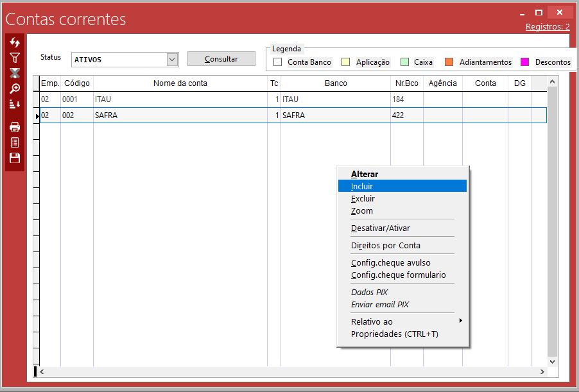Select the magnifier zoom search icon
This screenshot has width=579, height=392.
tap(15, 89)
